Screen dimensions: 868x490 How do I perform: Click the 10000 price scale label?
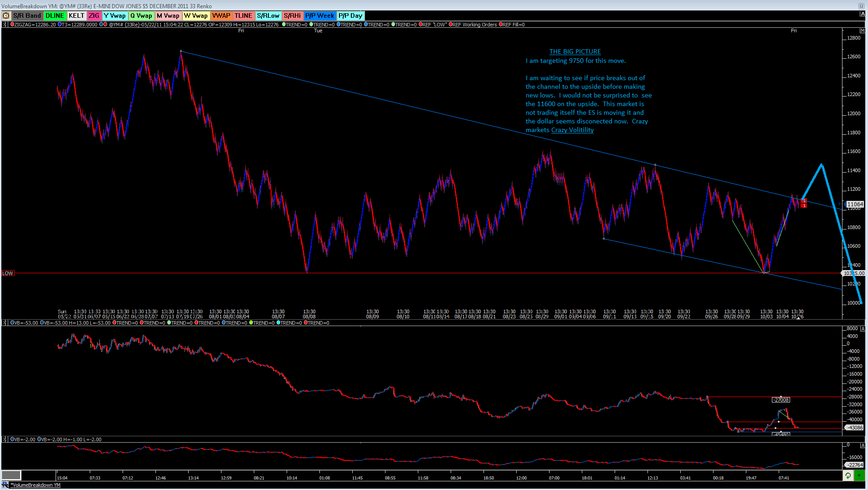(854, 303)
